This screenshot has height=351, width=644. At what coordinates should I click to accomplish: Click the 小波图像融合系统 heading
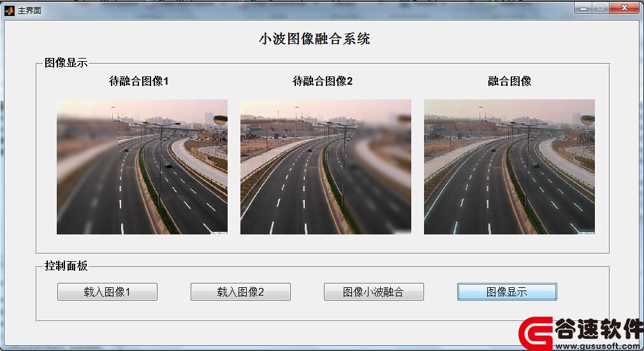(314, 39)
